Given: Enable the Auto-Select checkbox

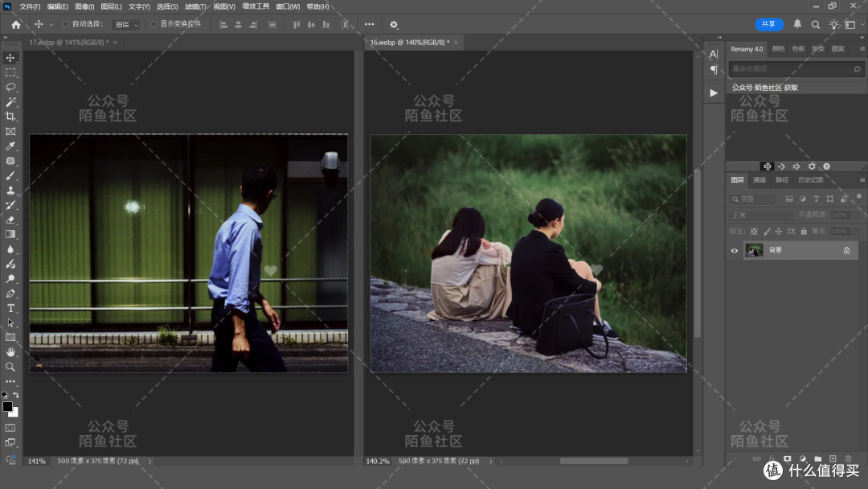Looking at the screenshot, I should pos(65,24).
